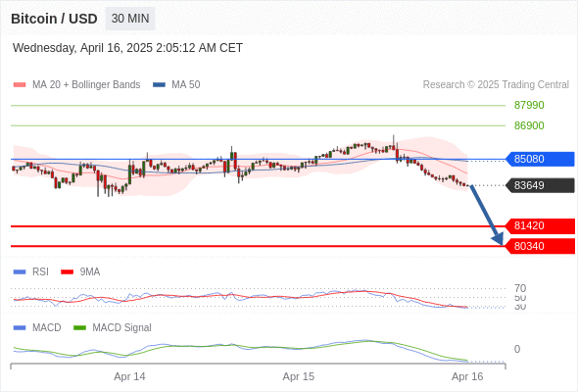
Task: Click the RSI 70 level label
Action: 520,288
